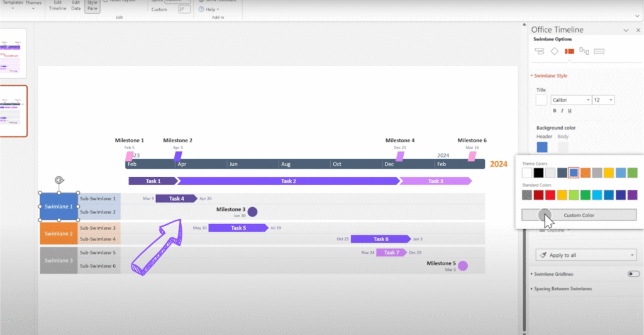
Task: Open the Milestone options diamond icon
Action: tap(555, 52)
